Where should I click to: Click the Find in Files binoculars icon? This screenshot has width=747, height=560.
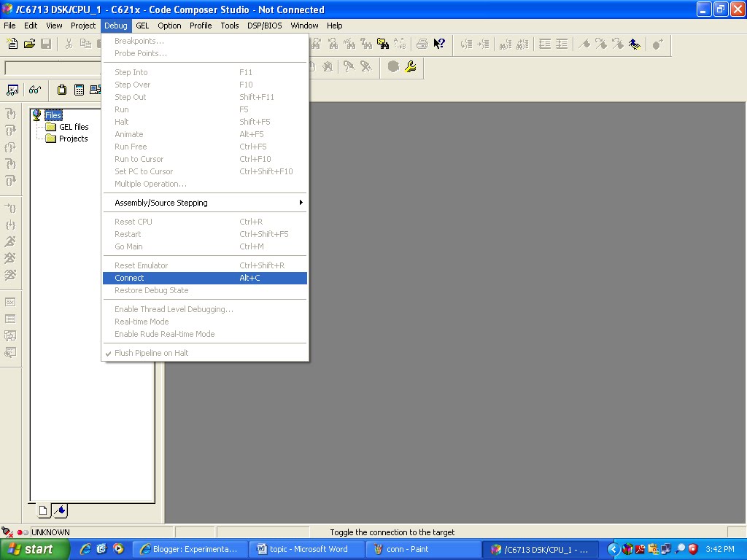[x=383, y=44]
